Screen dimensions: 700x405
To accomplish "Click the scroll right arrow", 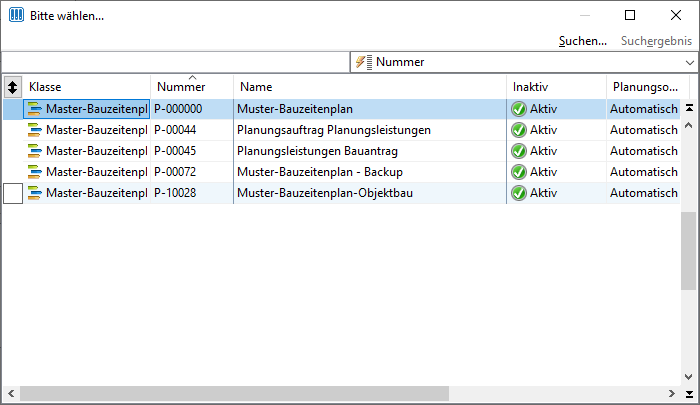I will point(672,393).
